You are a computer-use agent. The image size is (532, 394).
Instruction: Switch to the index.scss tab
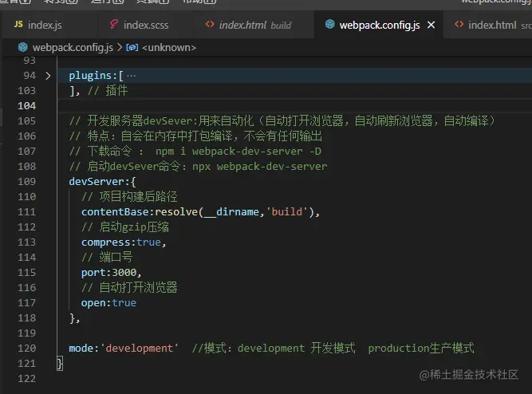click(145, 25)
